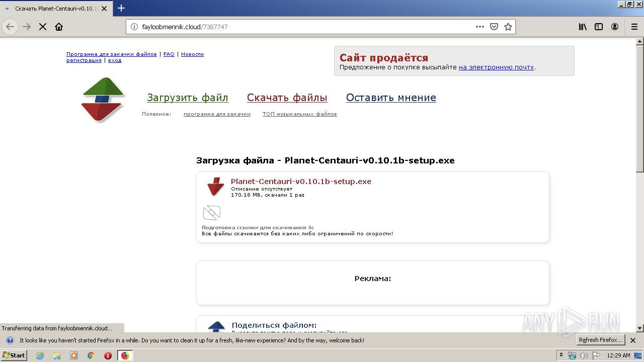Click the Реклама: label
The width and height of the screenshot is (644, 362).
[x=373, y=279]
